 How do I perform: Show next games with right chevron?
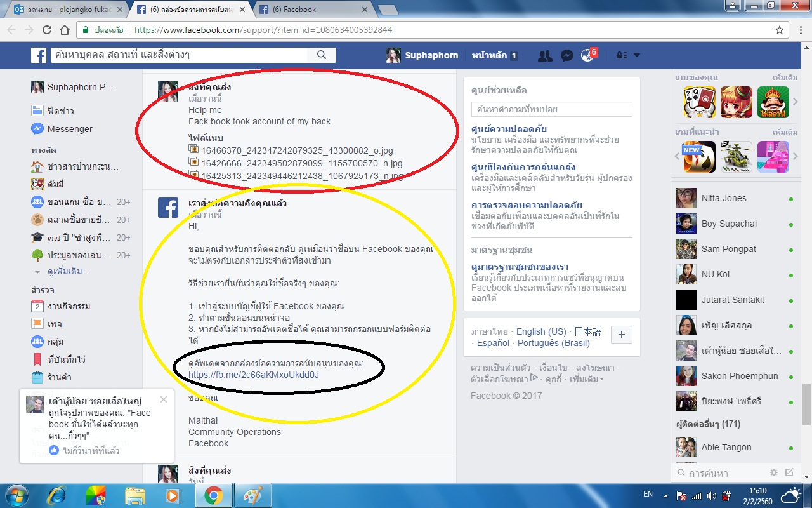[795, 102]
